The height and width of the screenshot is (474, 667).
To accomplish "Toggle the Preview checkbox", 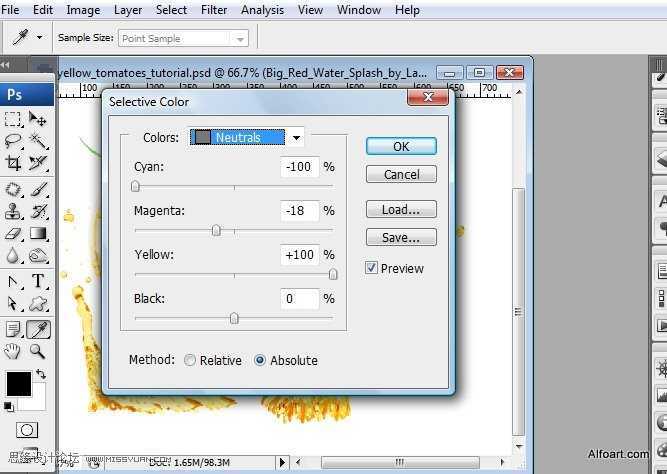I will [371, 268].
